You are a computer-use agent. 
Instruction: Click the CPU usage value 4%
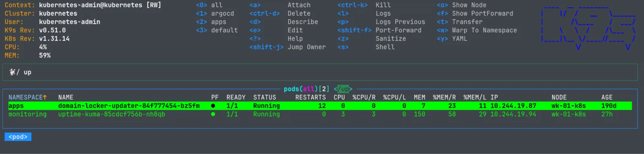(x=43, y=47)
